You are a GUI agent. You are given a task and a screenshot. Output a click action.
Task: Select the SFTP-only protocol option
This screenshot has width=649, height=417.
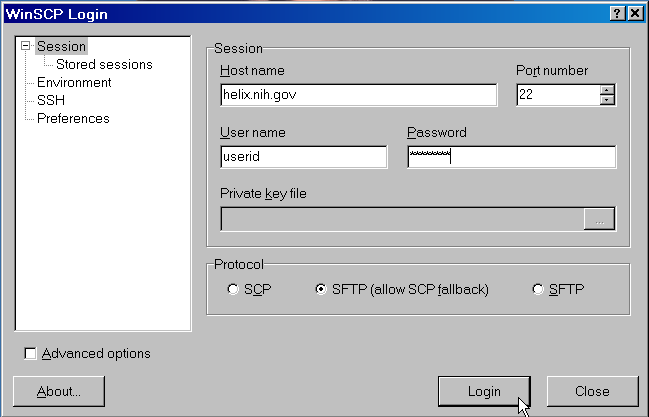coord(538,290)
